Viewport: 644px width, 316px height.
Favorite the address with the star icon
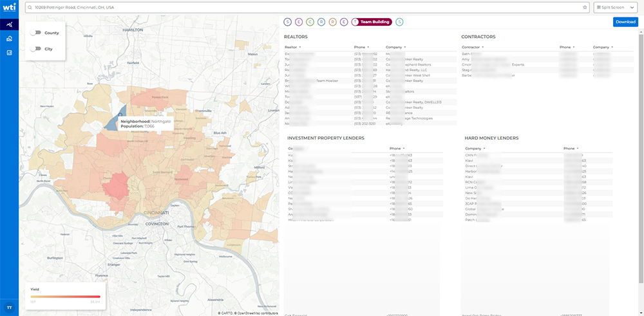tap(585, 7)
